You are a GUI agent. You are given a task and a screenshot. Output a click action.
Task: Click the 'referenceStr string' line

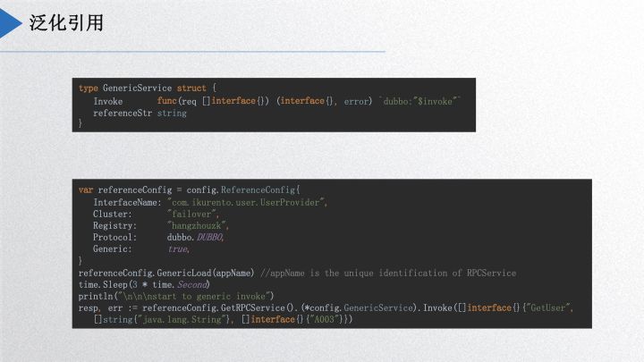[x=140, y=114]
